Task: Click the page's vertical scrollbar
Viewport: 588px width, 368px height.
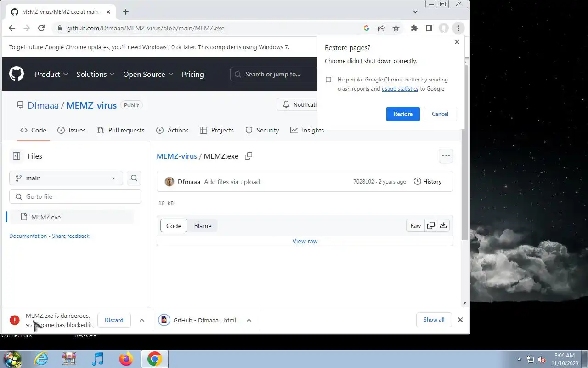Action: pyautogui.click(x=465, y=152)
